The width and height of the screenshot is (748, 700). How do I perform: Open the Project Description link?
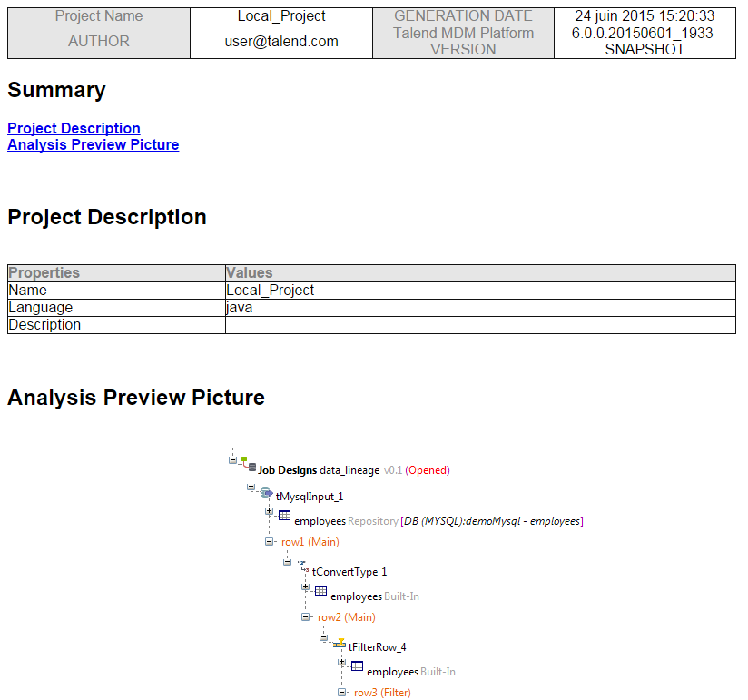(74, 128)
